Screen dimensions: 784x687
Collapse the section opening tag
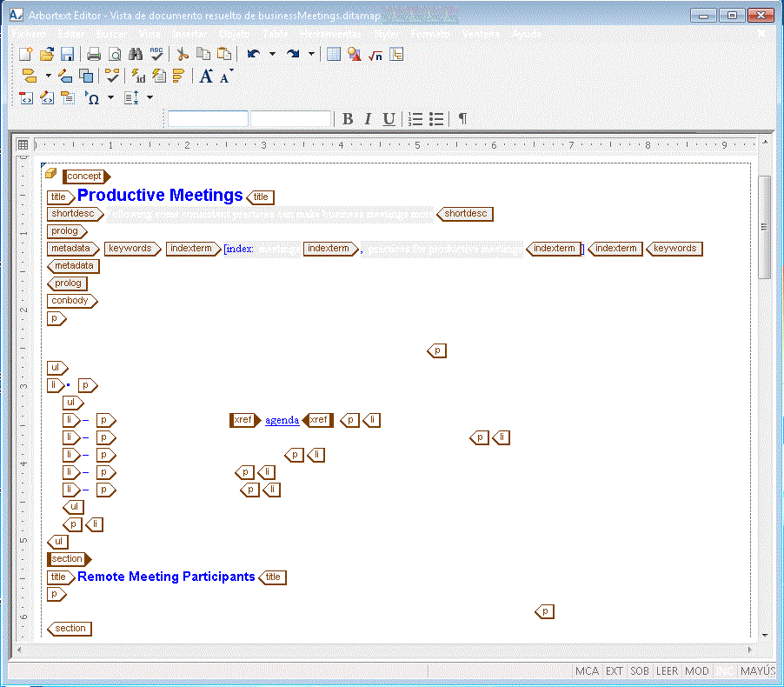[70, 559]
